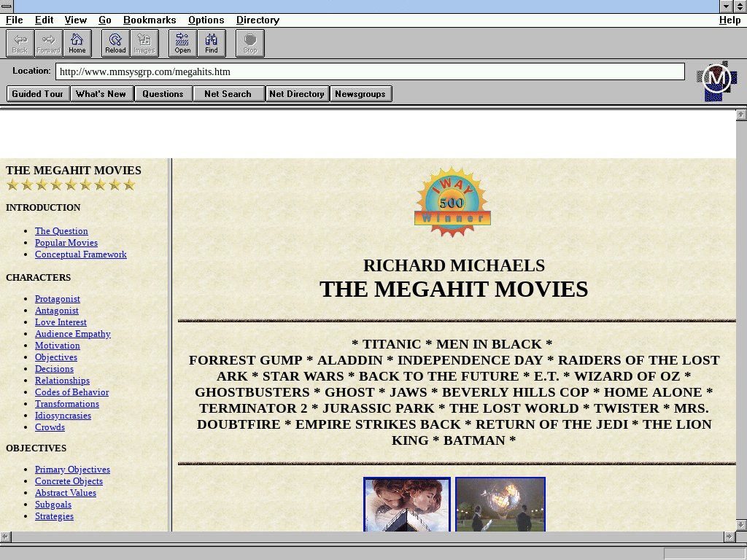
Task: Click the Netscape M logo
Action: point(716,80)
